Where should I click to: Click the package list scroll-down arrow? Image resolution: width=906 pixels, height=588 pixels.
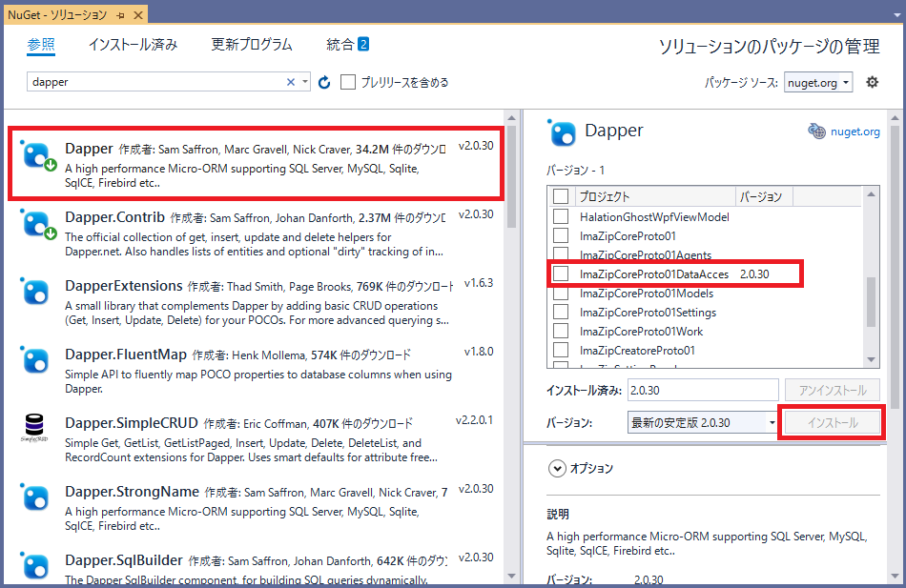point(511,577)
